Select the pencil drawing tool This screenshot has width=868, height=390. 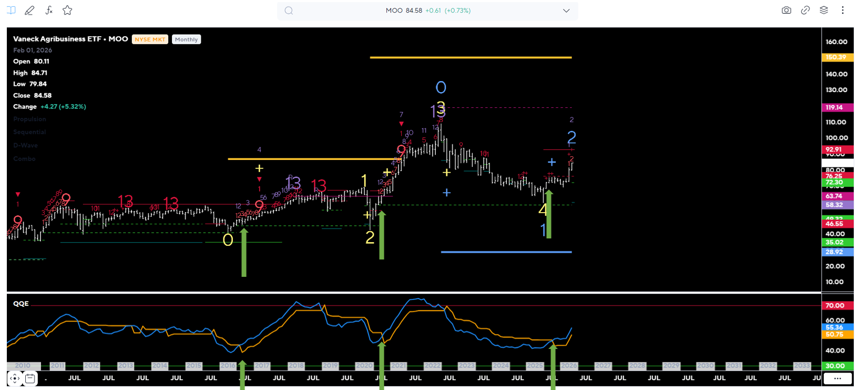pos(29,11)
